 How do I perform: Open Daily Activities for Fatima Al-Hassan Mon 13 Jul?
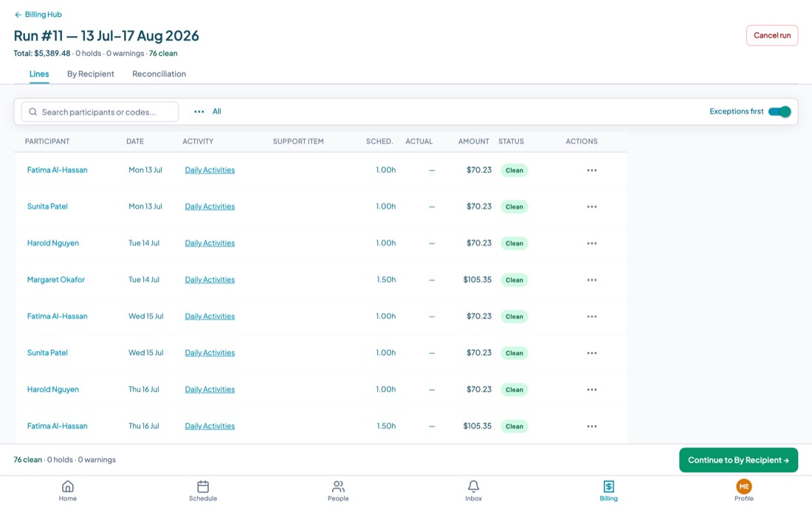tap(210, 170)
